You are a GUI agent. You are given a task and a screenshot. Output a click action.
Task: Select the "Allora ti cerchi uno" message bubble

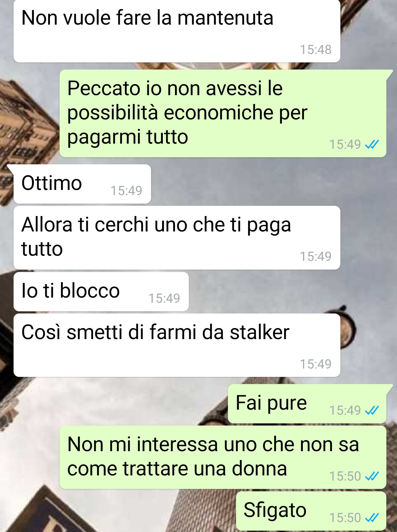coord(177,238)
